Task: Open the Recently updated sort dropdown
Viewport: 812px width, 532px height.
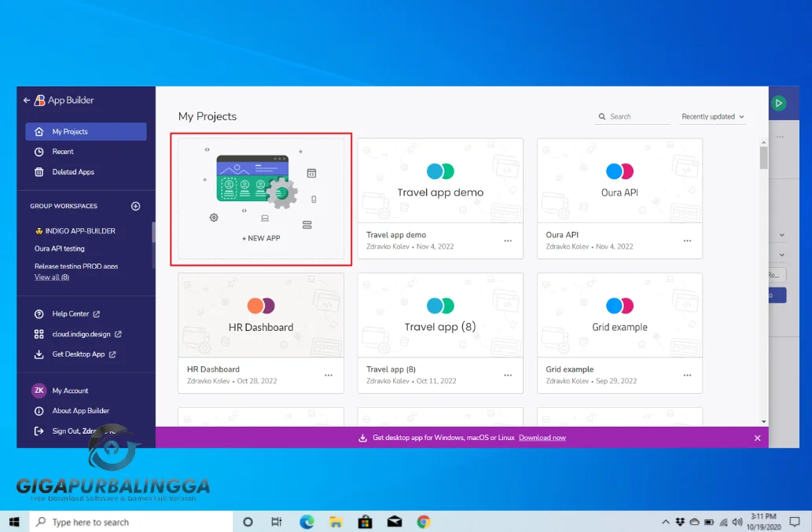Action: coord(712,116)
